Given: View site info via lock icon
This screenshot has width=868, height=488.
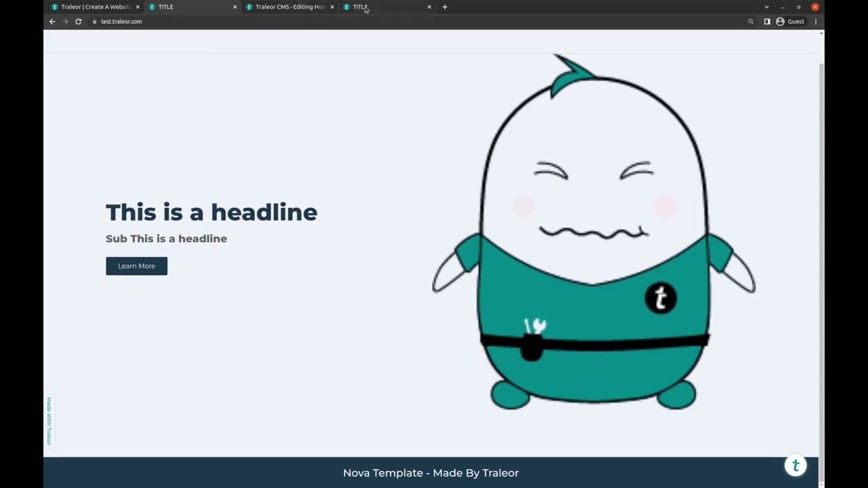Looking at the screenshot, I should 94,22.
